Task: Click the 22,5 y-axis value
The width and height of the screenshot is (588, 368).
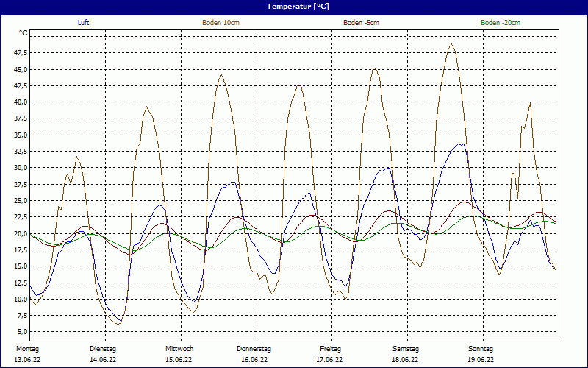Action: click(x=21, y=216)
